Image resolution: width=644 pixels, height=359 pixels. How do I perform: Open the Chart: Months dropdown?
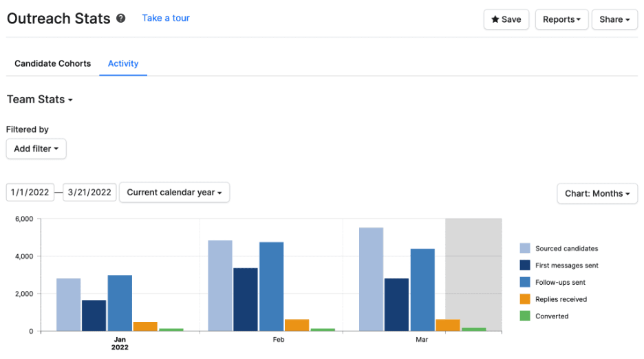(x=597, y=193)
